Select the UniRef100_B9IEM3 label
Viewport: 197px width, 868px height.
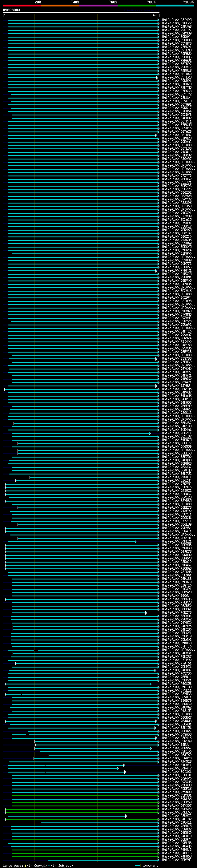(177, 50)
